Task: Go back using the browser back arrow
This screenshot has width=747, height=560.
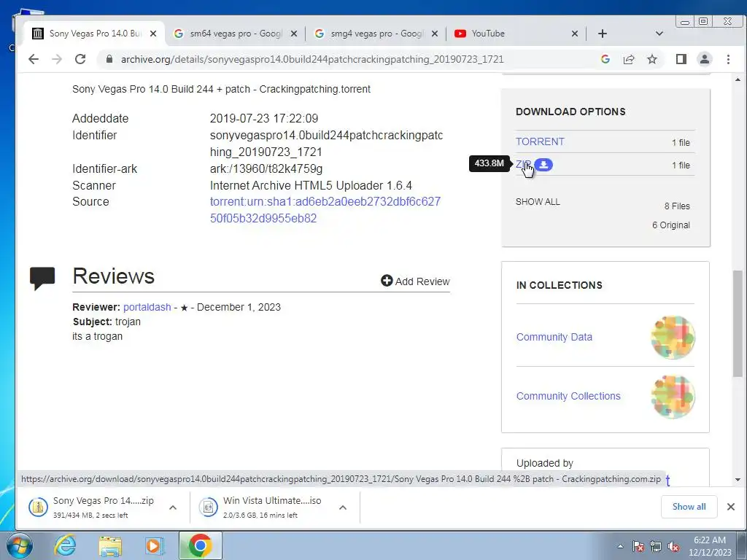Action: point(34,59)
